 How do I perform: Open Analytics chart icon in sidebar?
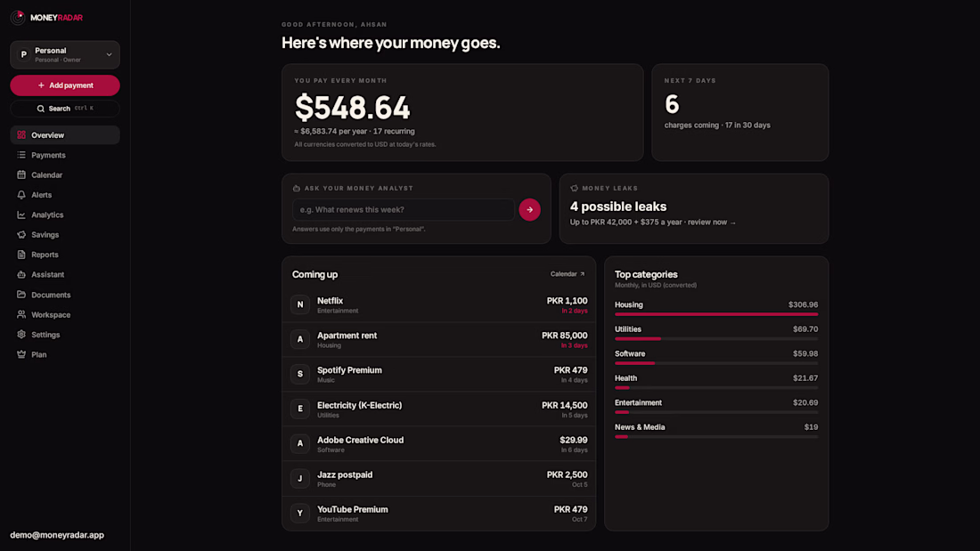[21, 215]
